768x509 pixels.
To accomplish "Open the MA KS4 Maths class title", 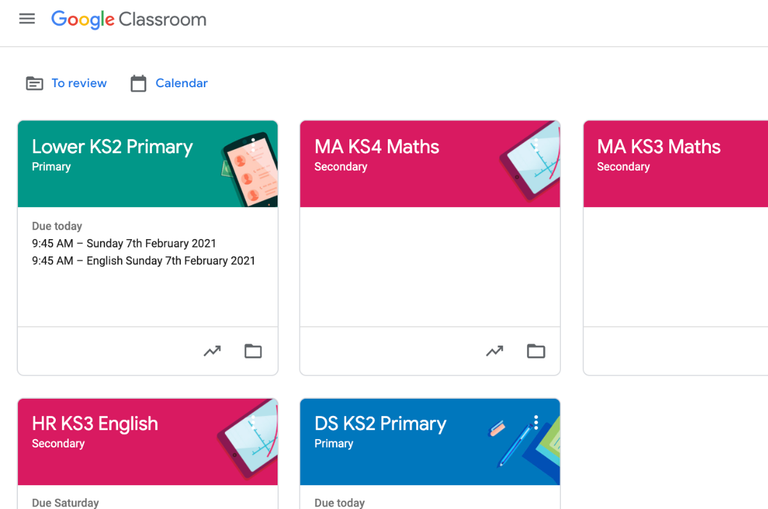I will [x=377, y=146].
